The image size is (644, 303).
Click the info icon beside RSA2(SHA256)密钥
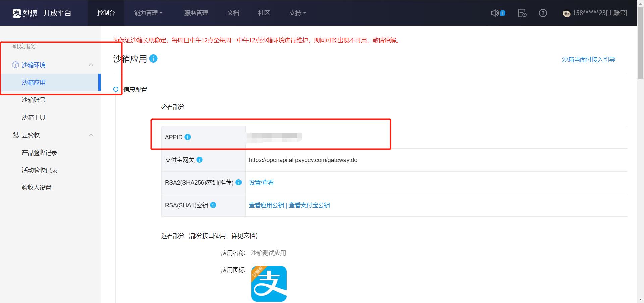(238, 182)
